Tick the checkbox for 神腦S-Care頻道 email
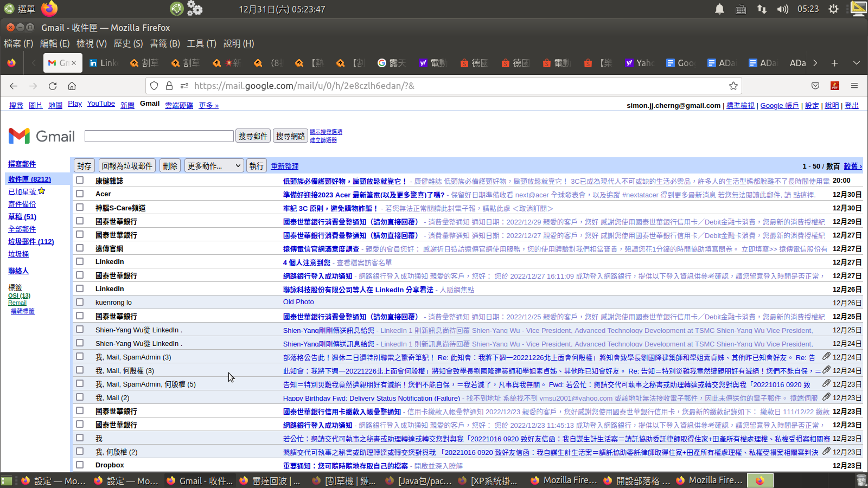Screen dimensions: 868x488 click(x=80, y=207)
